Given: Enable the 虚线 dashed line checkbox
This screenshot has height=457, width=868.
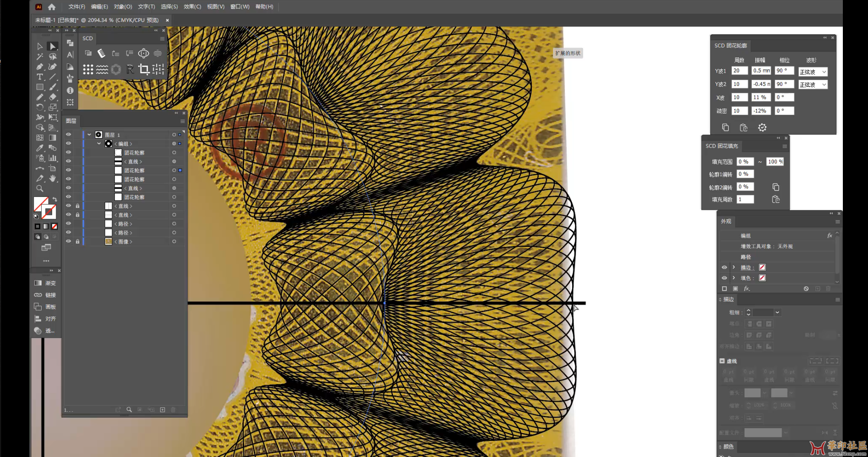Looking at the screenshot, I should click(722, 361).
